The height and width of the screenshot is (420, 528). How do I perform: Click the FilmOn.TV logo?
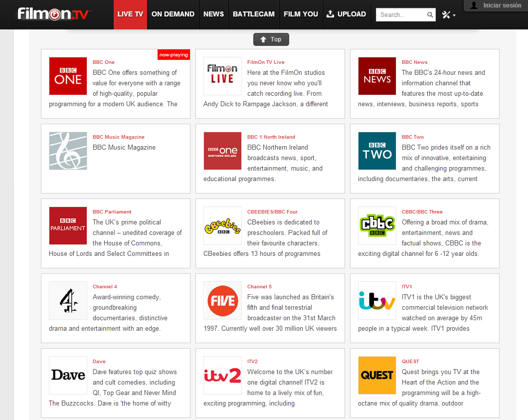[x=54, y=14]
